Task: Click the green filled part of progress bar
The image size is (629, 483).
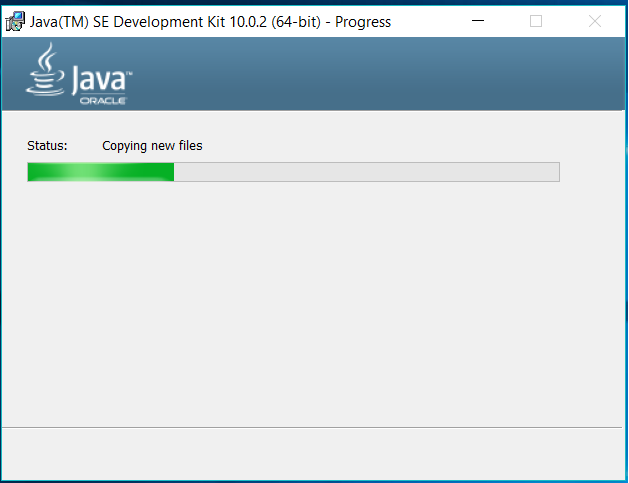Action: 101,172
